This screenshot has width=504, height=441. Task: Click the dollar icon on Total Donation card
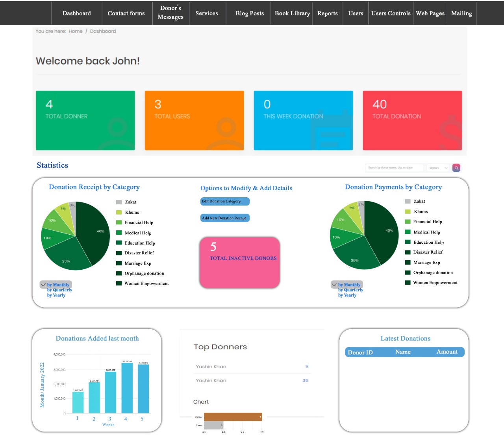pyautogui.click(x=451, y=132)
